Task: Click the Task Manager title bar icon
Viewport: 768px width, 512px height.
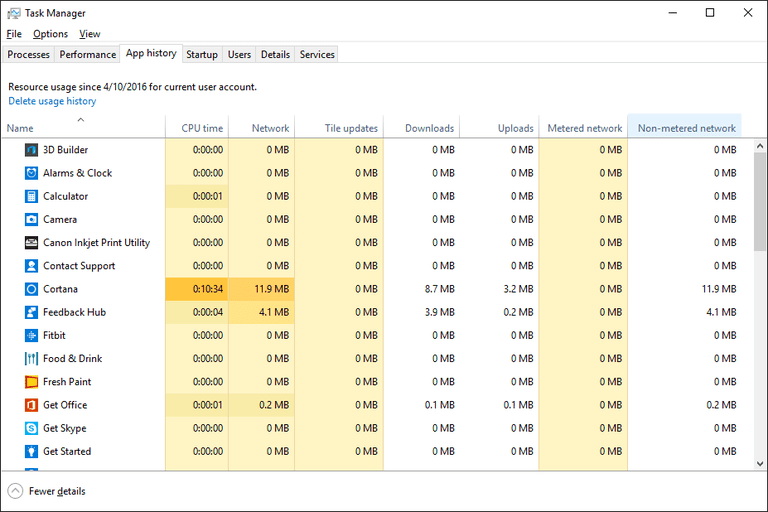Action: tap(14, 13)
